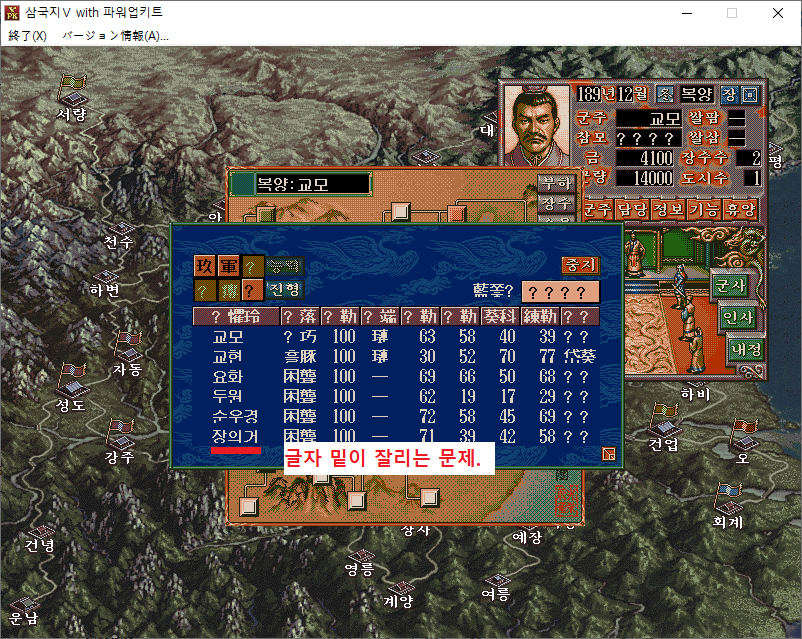The height and width of the screenshot is (639, 802).
Task: Click the 葵科 column header
Action: click(x=500, y=317)
